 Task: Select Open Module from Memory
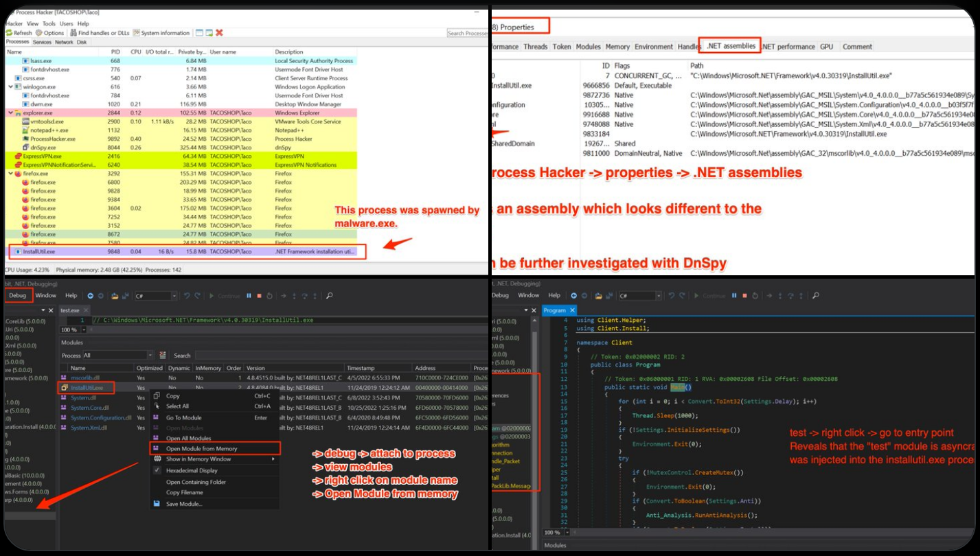tap(201, 449)
